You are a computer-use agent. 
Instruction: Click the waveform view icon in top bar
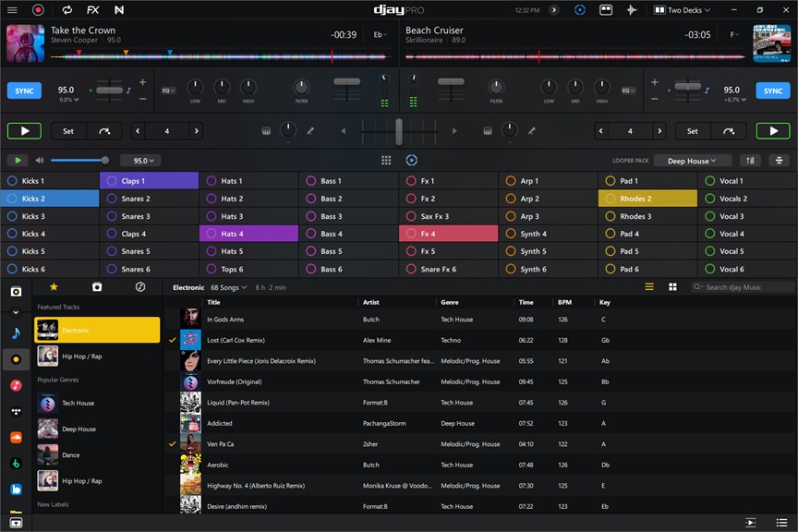632,9
